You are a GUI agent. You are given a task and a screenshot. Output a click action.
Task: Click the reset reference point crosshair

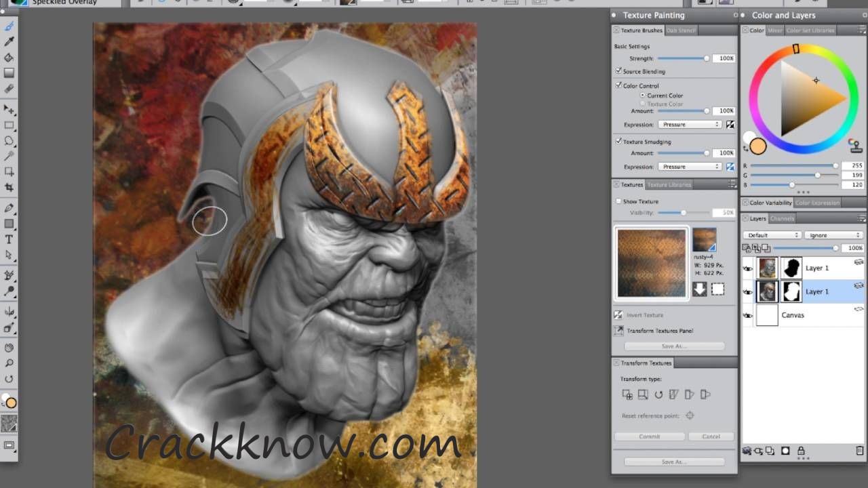(690, 415)
